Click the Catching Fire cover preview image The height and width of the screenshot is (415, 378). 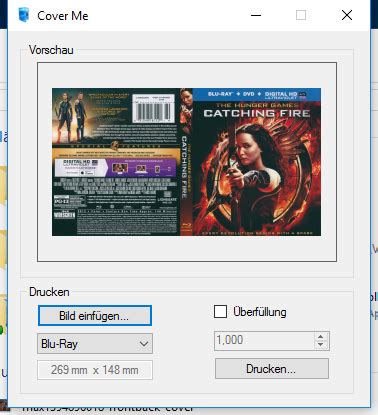coord(187,162)
